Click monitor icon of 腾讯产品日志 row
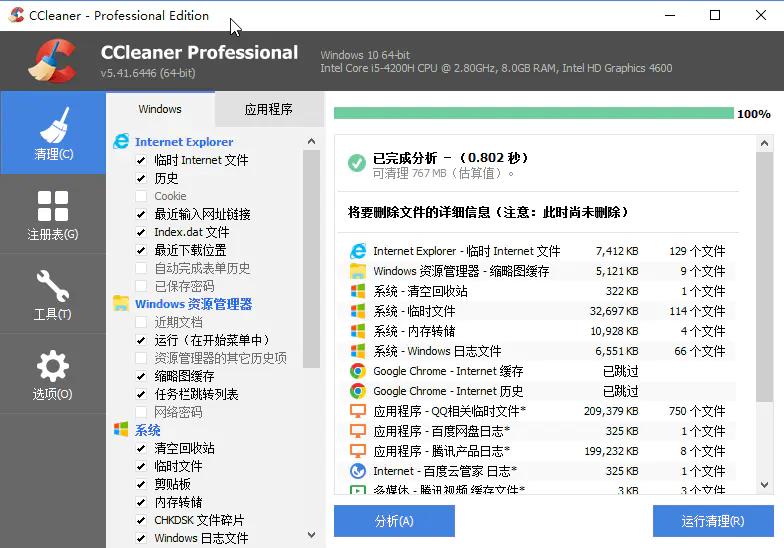 [x=358, y=451]
